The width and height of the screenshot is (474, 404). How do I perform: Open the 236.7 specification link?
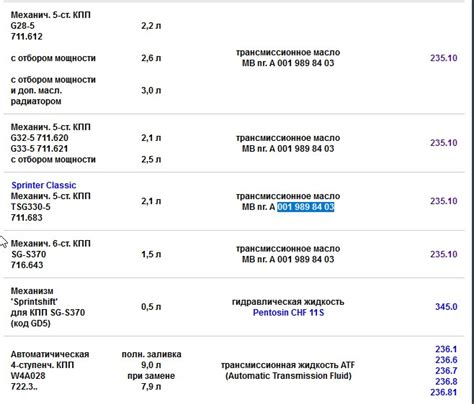(x=446, y=371)
